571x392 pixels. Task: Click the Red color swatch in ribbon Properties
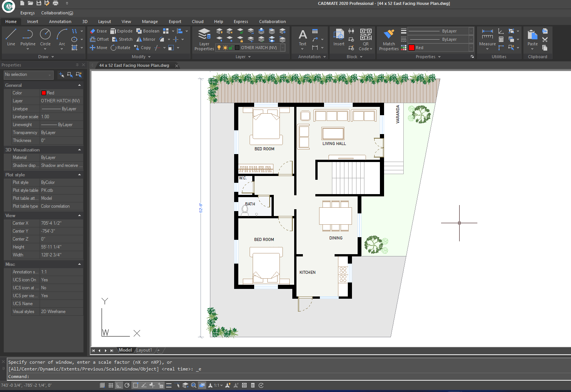pyautogui.click(x=412, y=48)
